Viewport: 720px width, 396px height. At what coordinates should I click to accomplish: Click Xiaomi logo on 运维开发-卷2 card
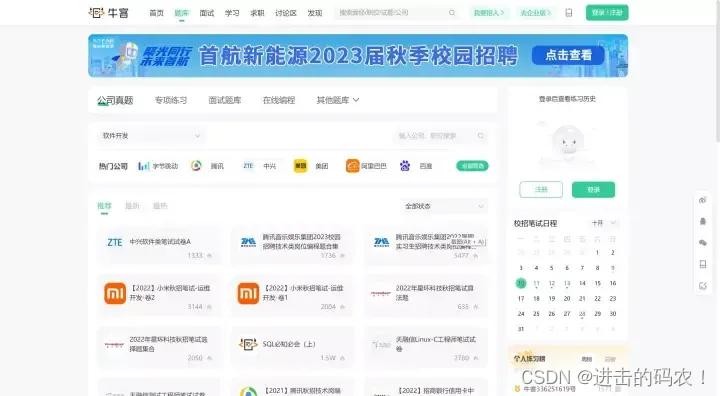point(115,293)
